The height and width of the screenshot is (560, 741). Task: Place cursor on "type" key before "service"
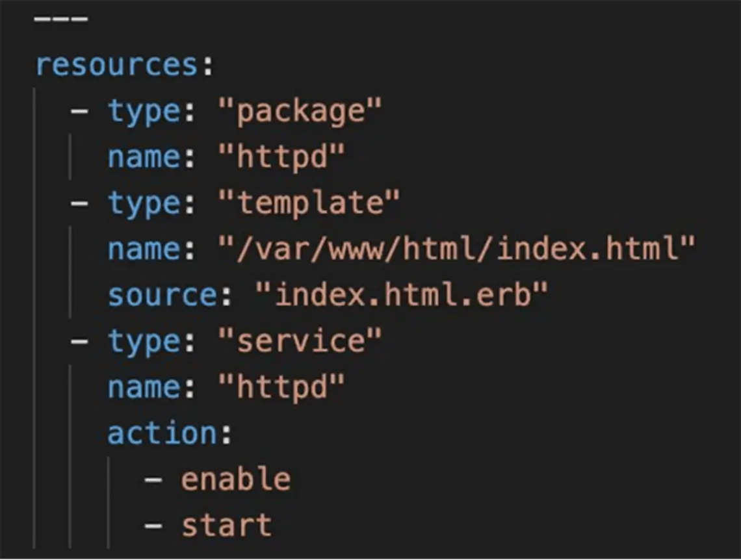(x=144, y=342)
